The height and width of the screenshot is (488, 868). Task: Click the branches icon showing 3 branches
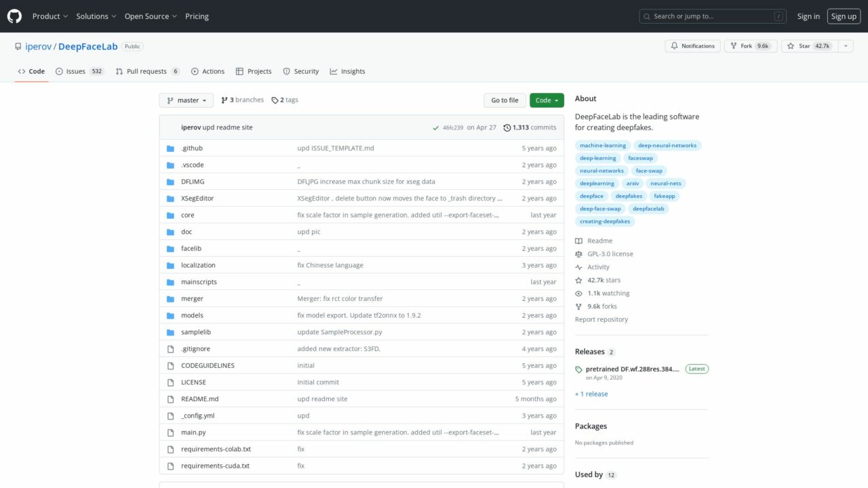click(x=224, y=100)
